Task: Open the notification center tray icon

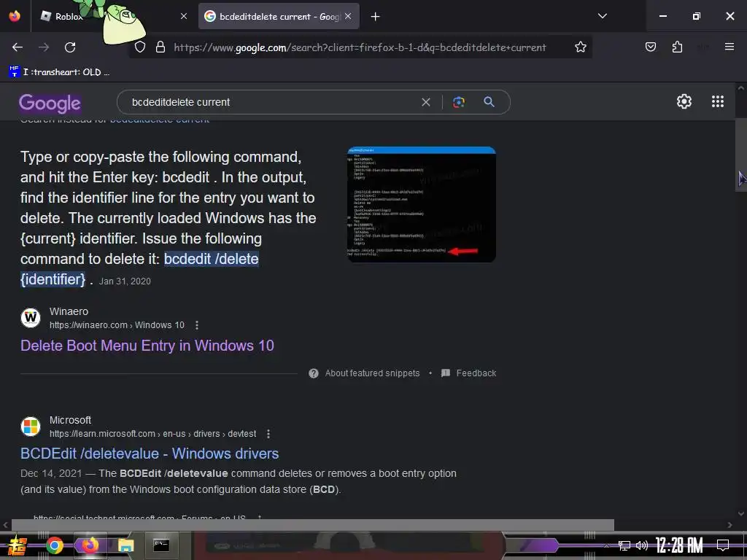Action: (x=723, y=545)
